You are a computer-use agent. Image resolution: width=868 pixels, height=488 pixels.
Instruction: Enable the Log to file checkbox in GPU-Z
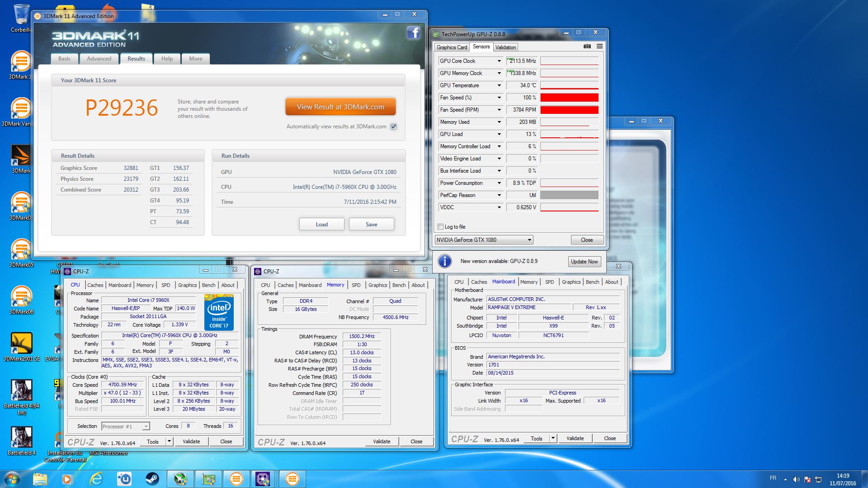point(440,227)
